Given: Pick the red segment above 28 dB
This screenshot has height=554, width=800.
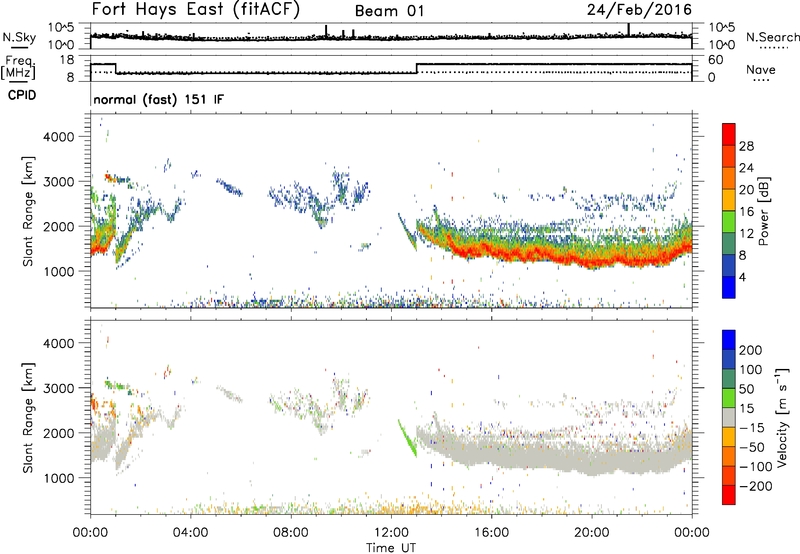Looking at the screenshot, I should click(729, 134).
